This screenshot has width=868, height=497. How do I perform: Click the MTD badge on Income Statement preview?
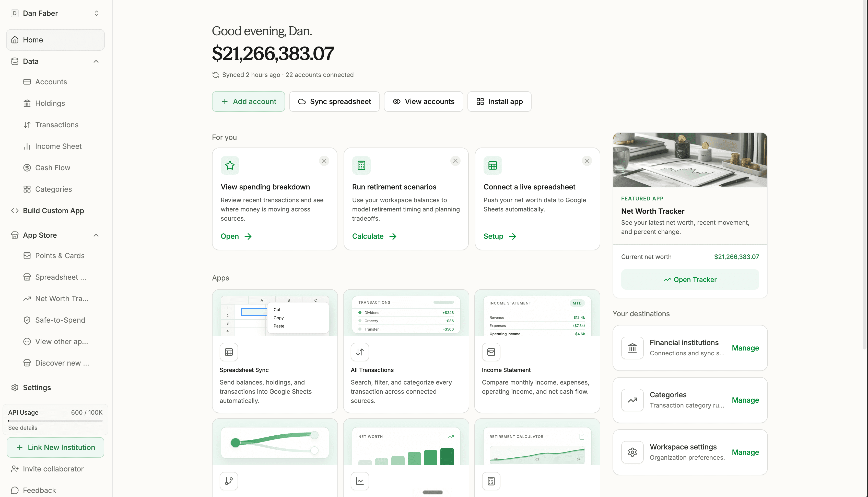coord(577,303)
